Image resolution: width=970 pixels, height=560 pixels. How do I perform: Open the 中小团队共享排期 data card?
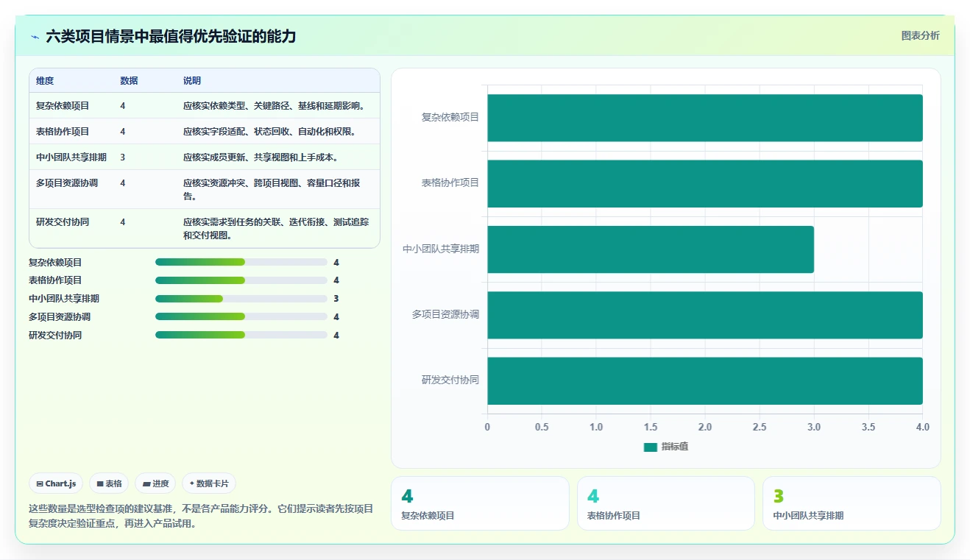tap(852, 503)
